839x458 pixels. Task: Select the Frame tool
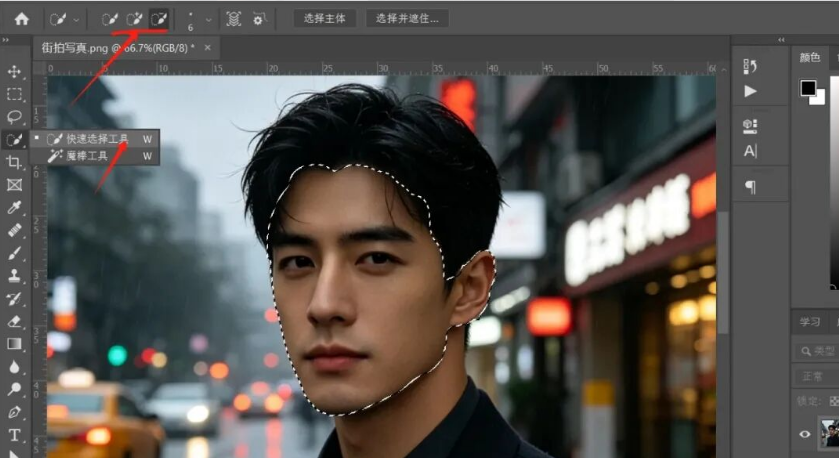pos(14,185)
